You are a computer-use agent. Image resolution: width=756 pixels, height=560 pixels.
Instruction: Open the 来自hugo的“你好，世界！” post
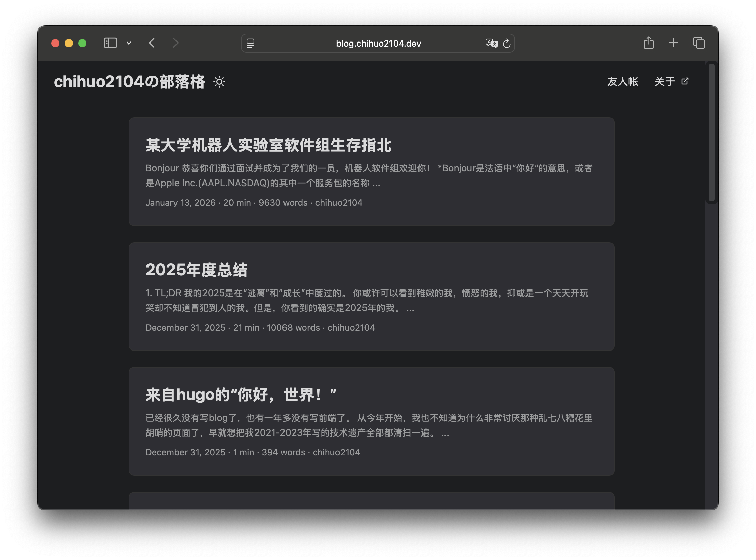[241, 395]
